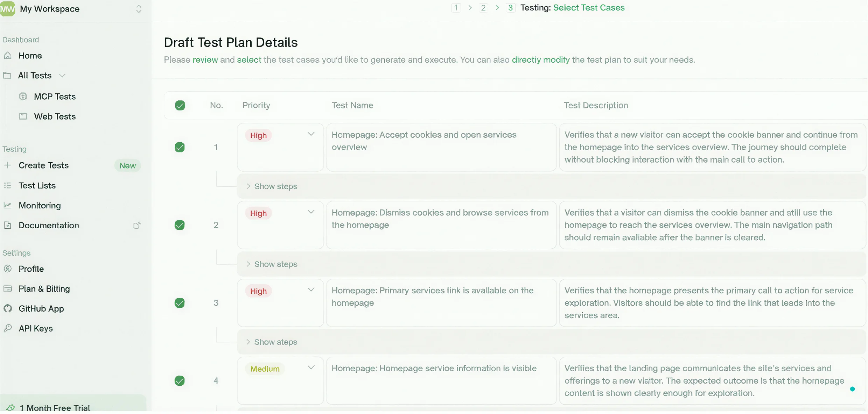Click the 1 Month Free Trial icon
Screen dimensions: 868x414
tap(10, 408)
